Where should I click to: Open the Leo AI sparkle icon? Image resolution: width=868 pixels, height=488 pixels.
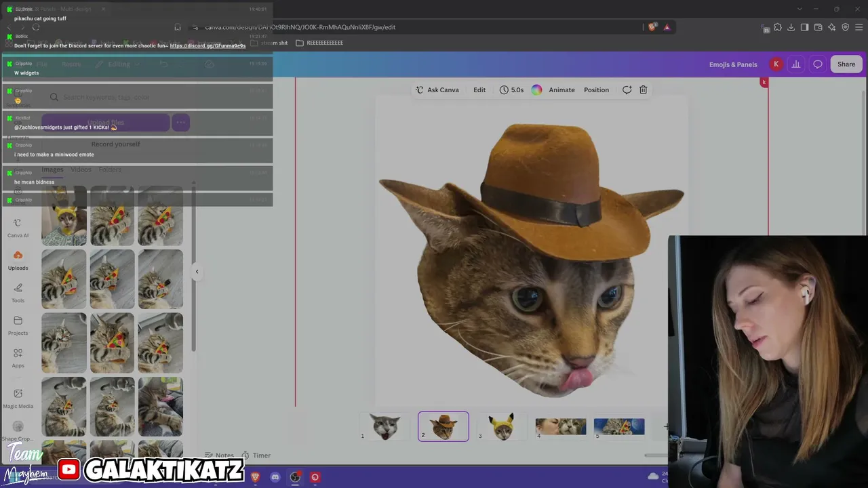tap(832, 27)
